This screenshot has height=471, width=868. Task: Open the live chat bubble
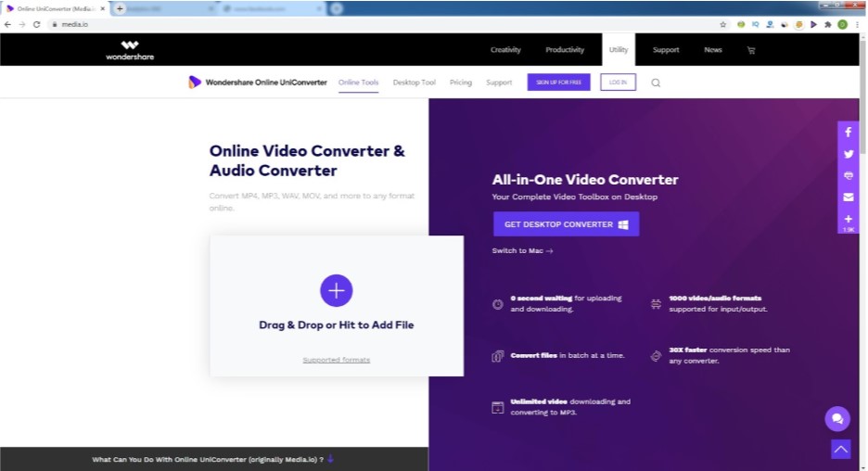[x=837, y=419]
